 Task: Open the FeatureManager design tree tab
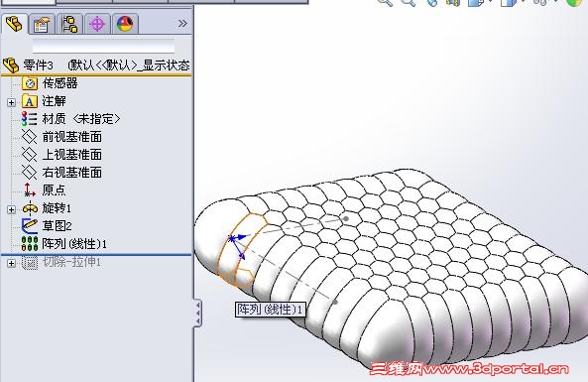[14, 24]
